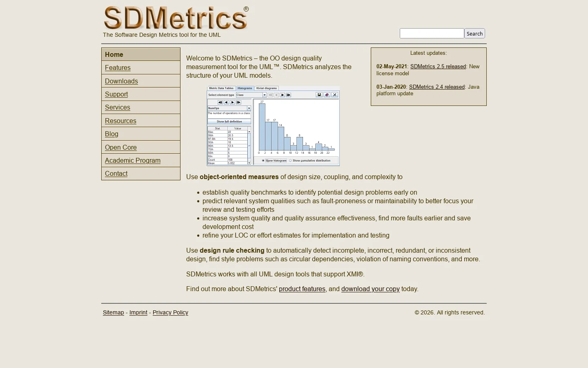Click the SDMetrics logo
This screenshot has height=368, width=588.
point(176,18)
